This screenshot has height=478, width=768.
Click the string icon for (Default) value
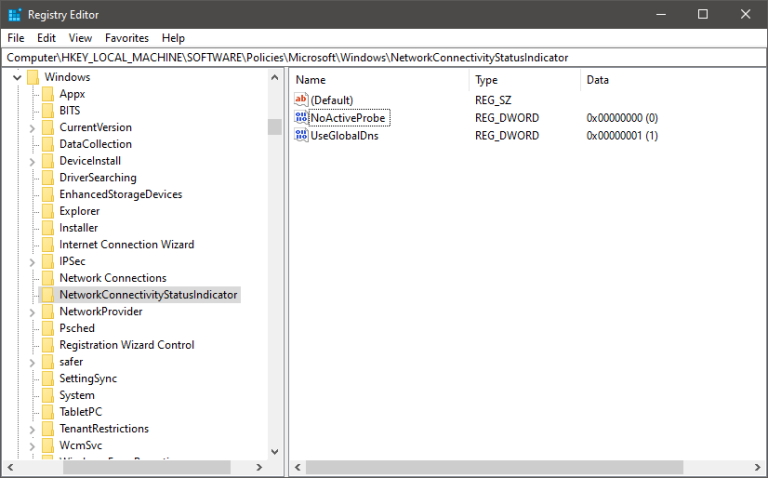pyautogui.click(x=302, y=100)
